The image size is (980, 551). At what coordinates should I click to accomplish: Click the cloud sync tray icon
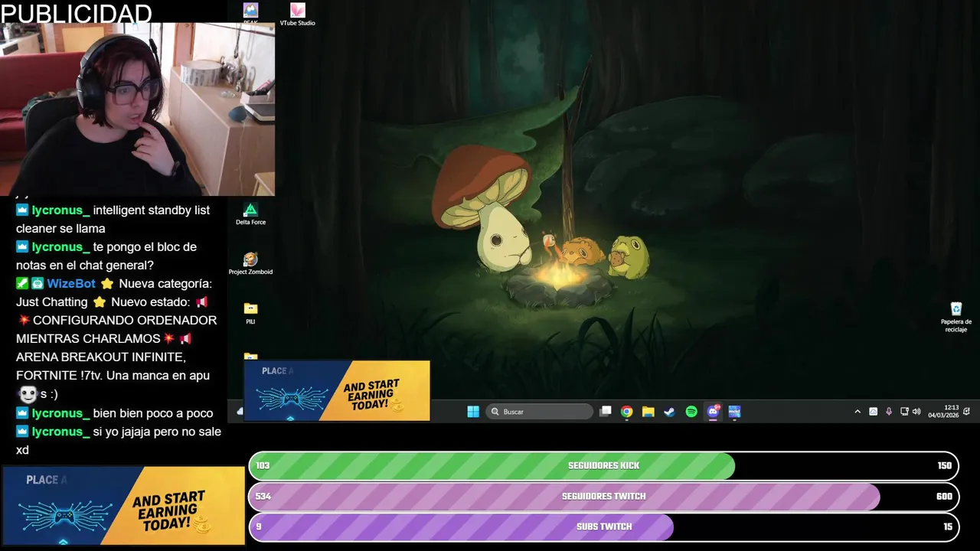point(873,412)
